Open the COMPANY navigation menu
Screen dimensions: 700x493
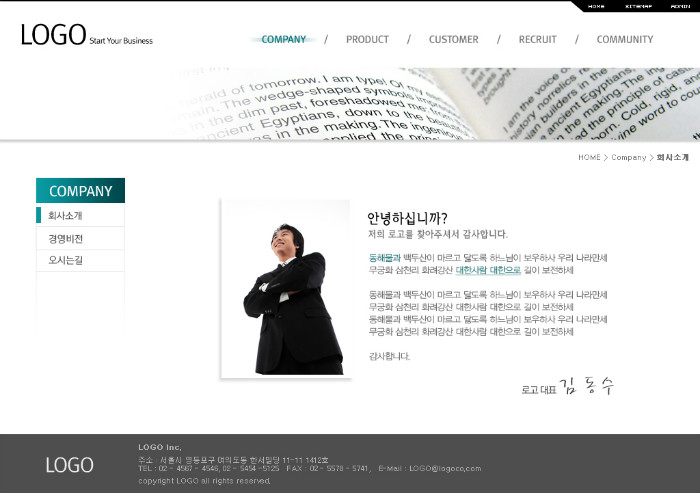pos(283,39)
